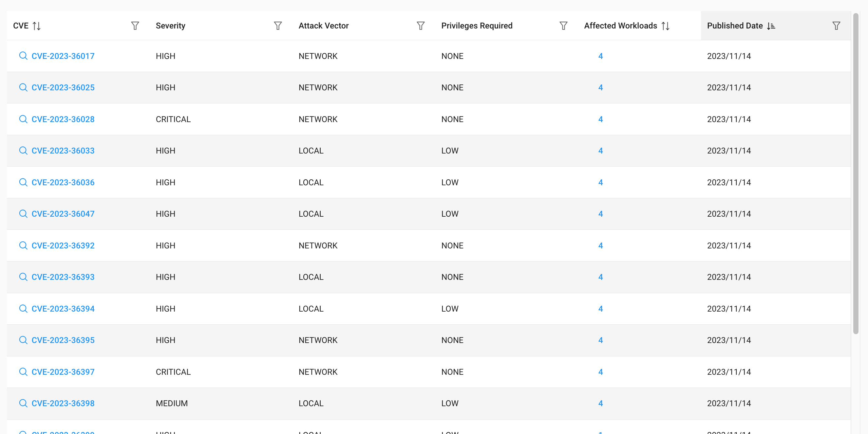Click affected workloads count for CVE-2023-36025
868x434 pixels.
coord(600,87)
